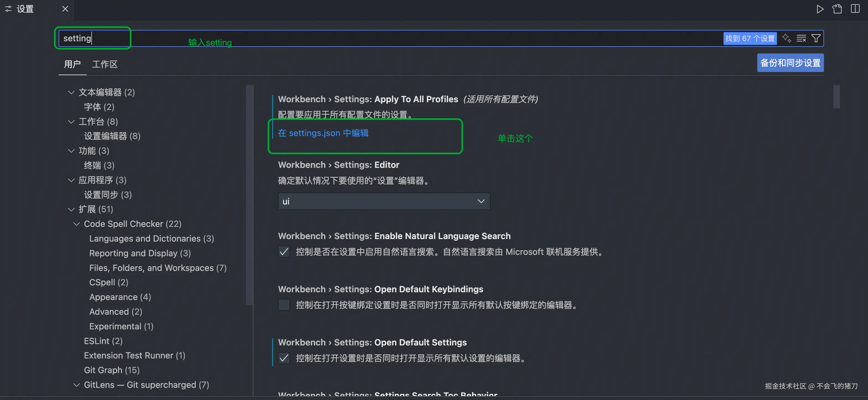Click the Open Settings (JSON) file icon
Image resolution: width=868 pixels, height=400 pixels.
(837, 9)
